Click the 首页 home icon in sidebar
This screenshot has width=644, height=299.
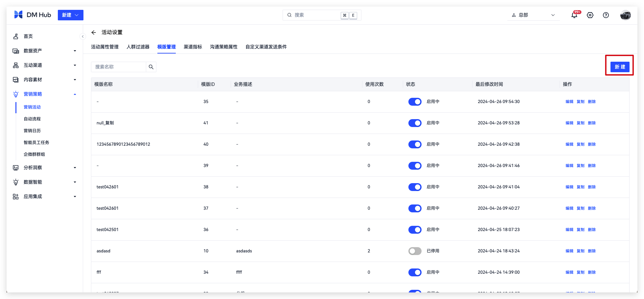pyautogui.click(x=16, y=36)
